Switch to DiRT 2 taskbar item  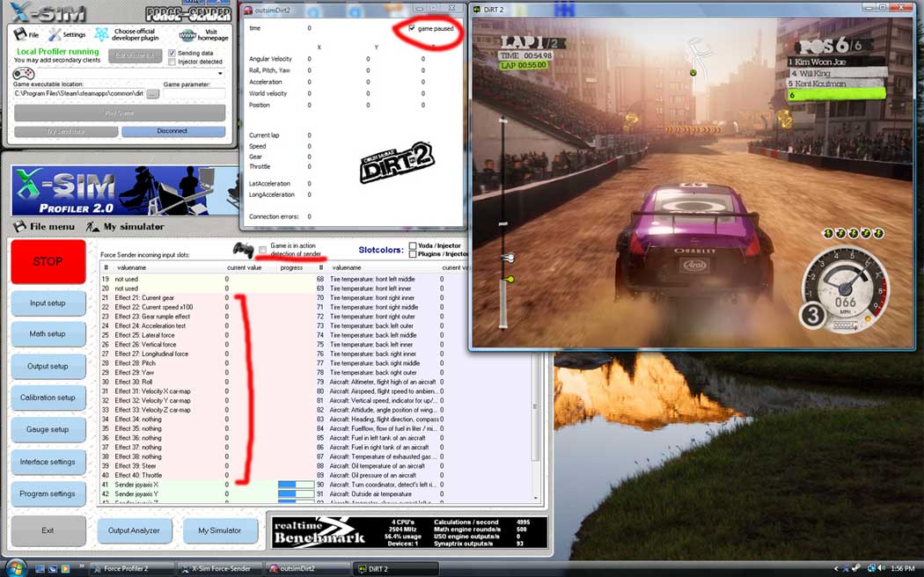[396, 569]
